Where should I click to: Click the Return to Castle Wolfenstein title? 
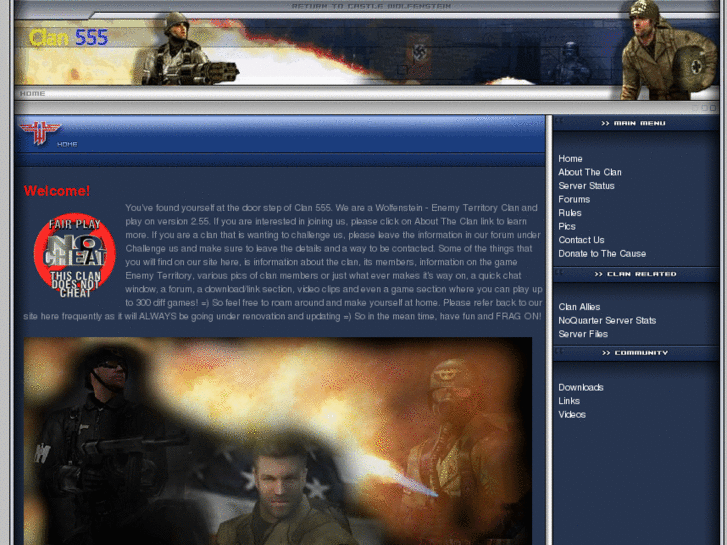(371, 6)
